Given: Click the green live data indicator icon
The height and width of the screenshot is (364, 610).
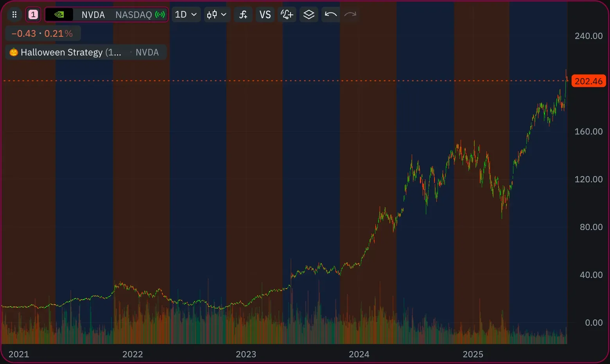Looking at the screenshot, I should [x=160, y=15].
